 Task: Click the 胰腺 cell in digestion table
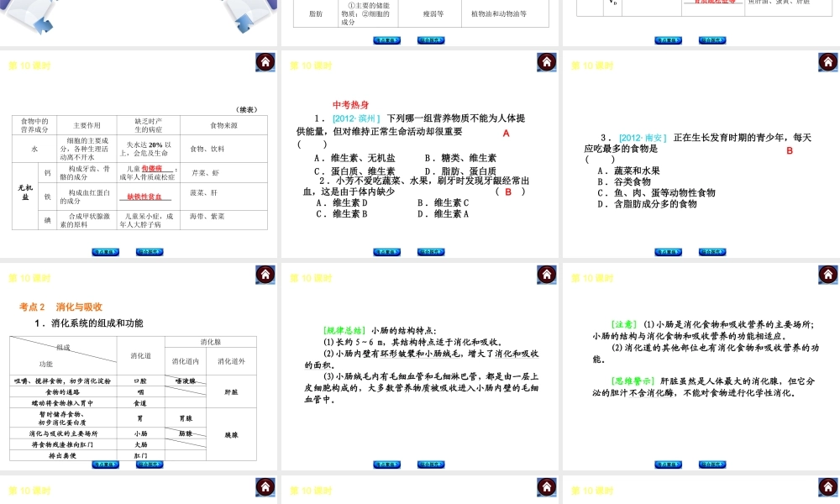click(231, 435)
